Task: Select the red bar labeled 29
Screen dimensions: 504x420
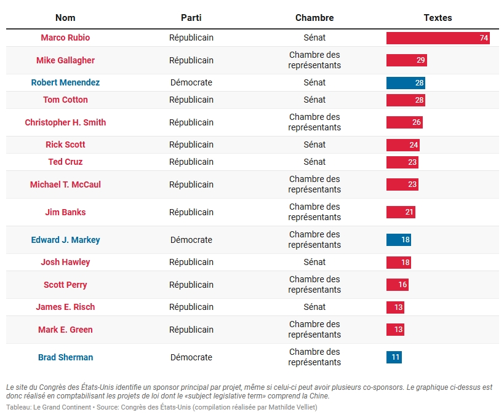Action: [x=406, y=60]
